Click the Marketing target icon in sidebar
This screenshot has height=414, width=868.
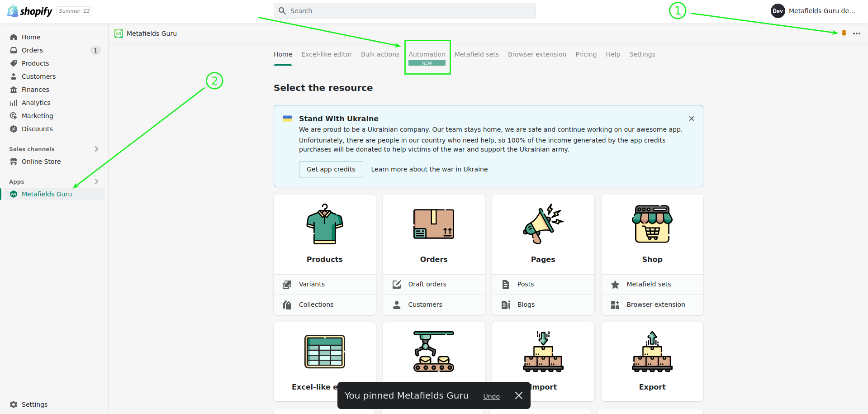pyautogui.click(x=14, y=116)
